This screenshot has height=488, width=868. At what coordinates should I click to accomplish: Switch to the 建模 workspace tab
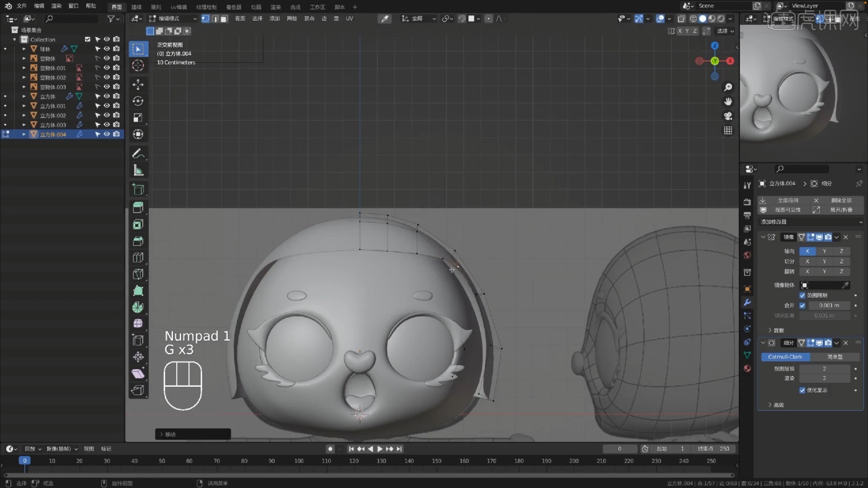[136, 7]
